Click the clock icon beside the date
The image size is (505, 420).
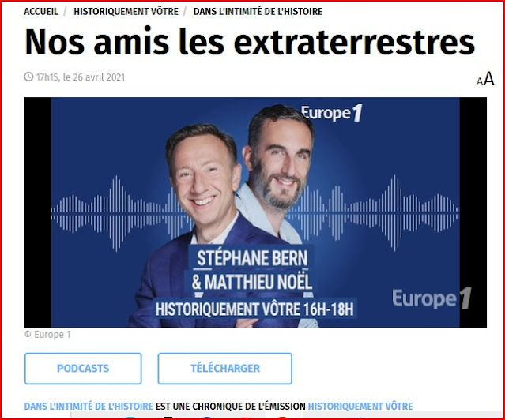[28, 77]
